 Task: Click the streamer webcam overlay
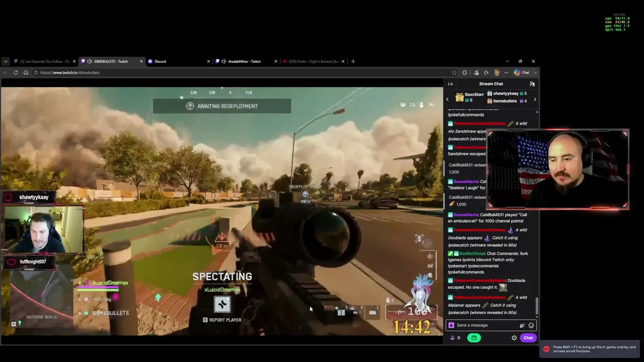click(x=558, y=169)
